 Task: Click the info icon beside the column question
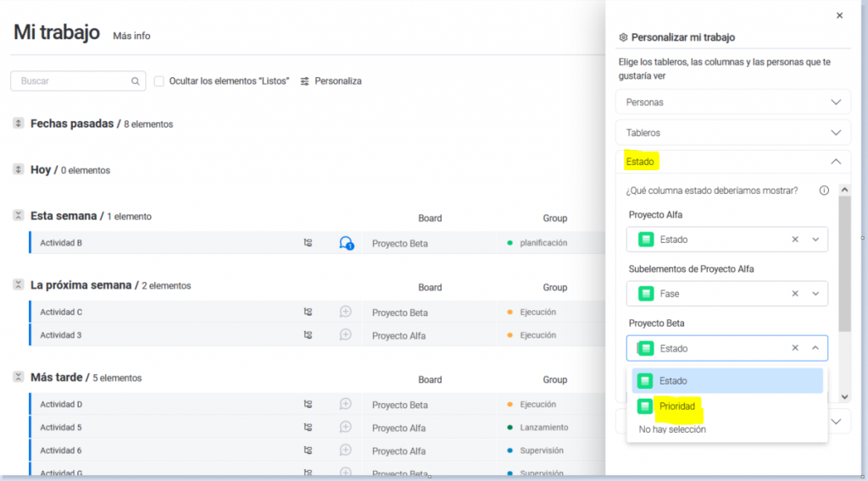pos(824,191)
